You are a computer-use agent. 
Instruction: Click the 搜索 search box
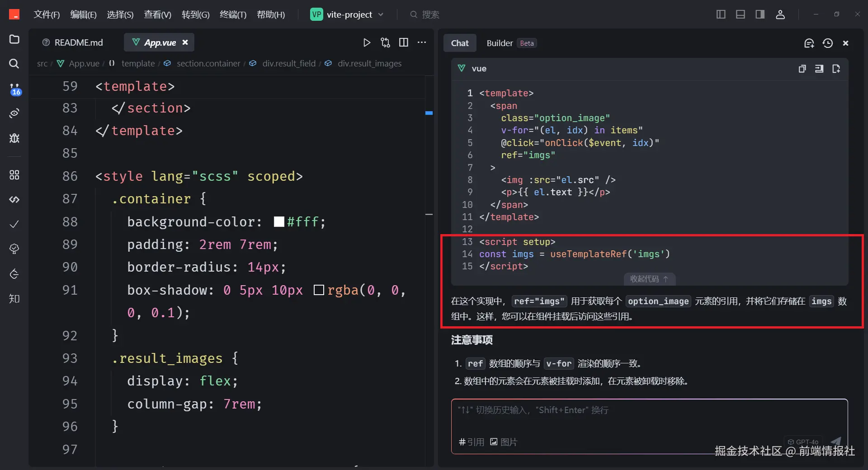[x=425, y=14]
